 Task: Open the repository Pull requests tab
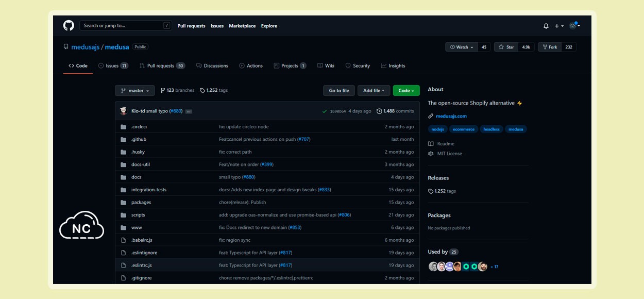162,66
